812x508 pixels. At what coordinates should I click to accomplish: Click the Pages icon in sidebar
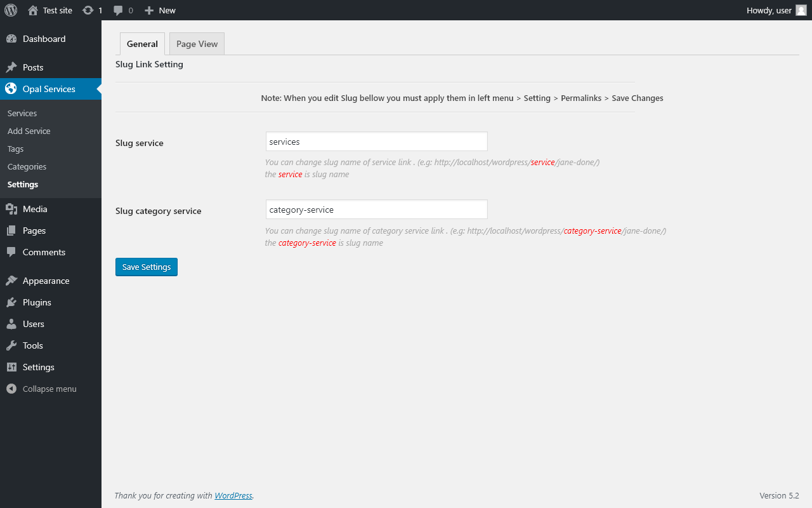click(11, 231)
